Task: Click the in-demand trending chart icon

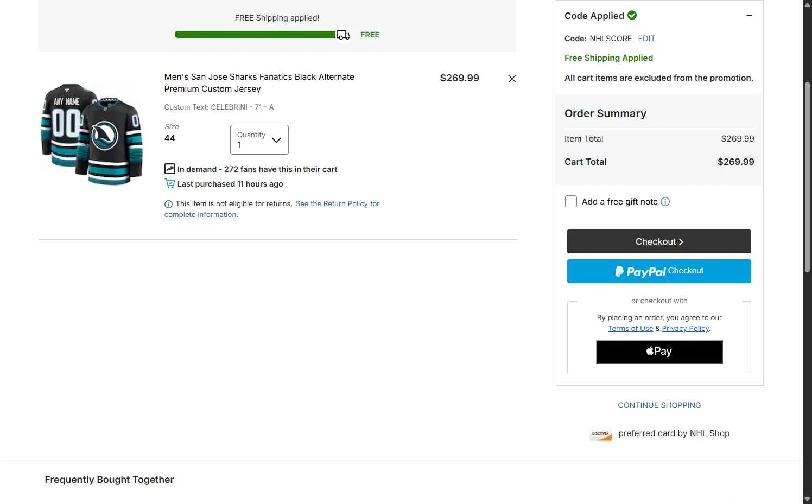Action: pos(169,169)
